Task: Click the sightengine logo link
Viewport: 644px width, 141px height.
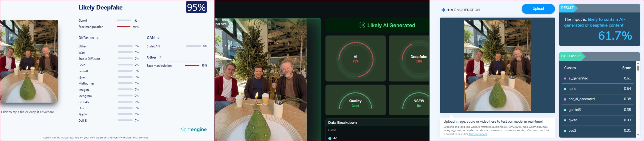Action: [193, 130]
